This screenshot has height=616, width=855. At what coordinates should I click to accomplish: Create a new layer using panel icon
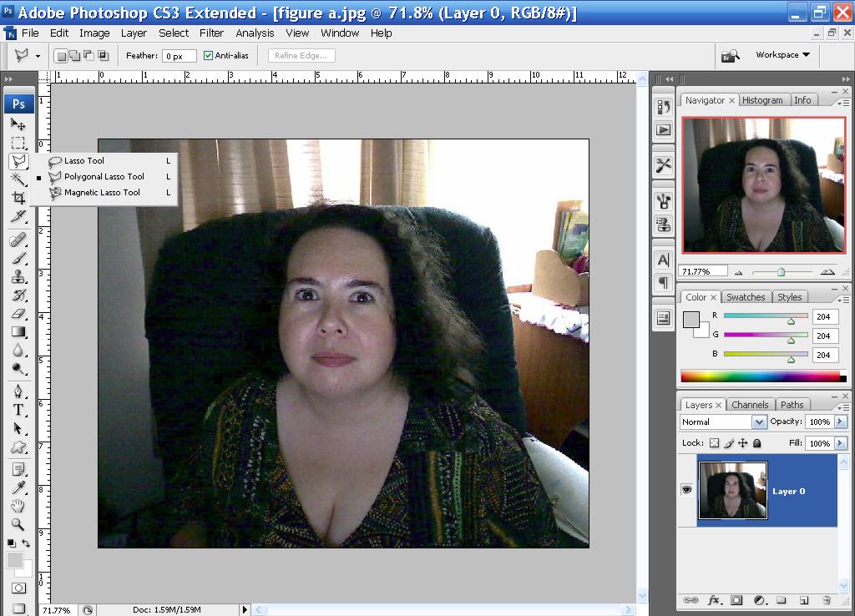click(x=804, y=600)
